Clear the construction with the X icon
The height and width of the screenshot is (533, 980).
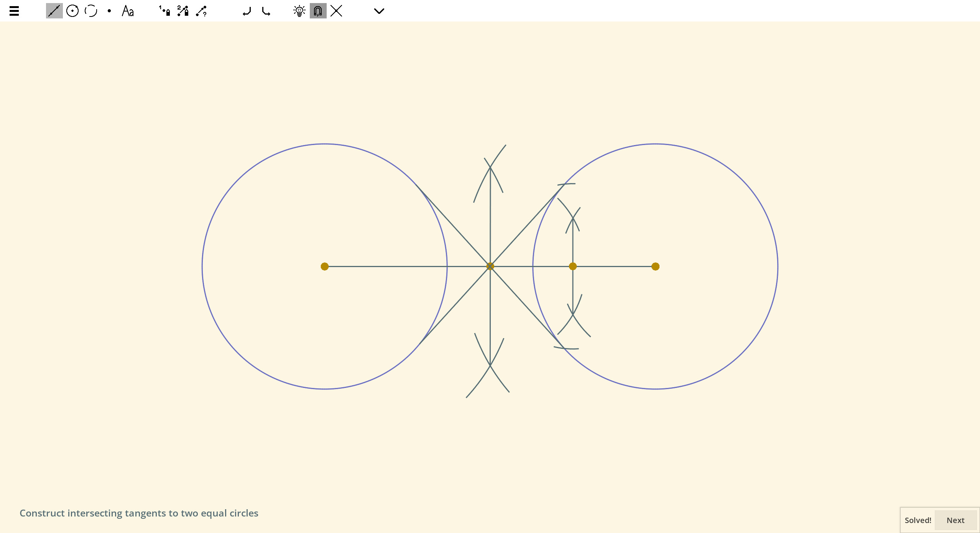tap(336, 11)
